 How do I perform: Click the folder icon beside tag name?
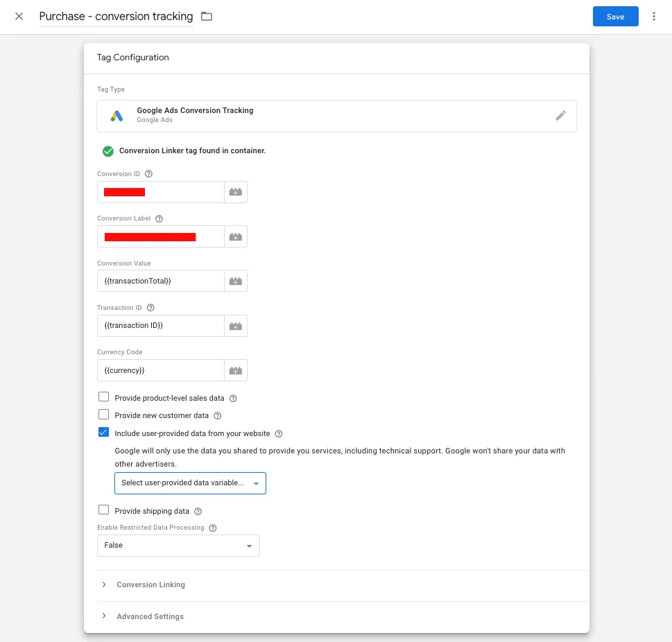(207, 16)
